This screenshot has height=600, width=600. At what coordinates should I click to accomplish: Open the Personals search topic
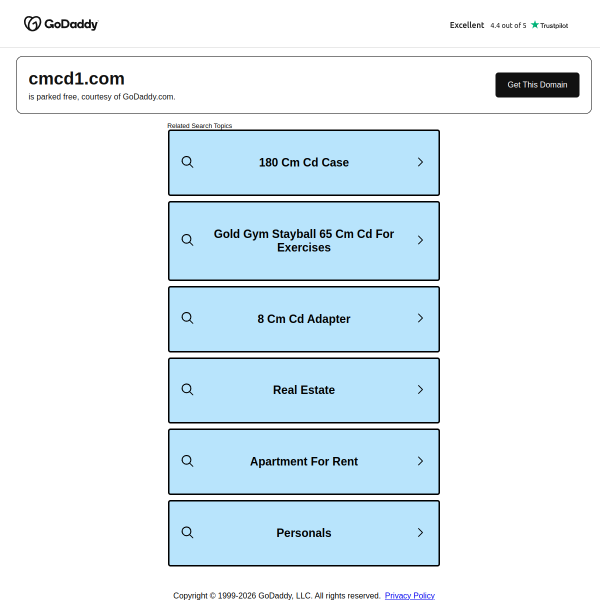pos(304,533)
